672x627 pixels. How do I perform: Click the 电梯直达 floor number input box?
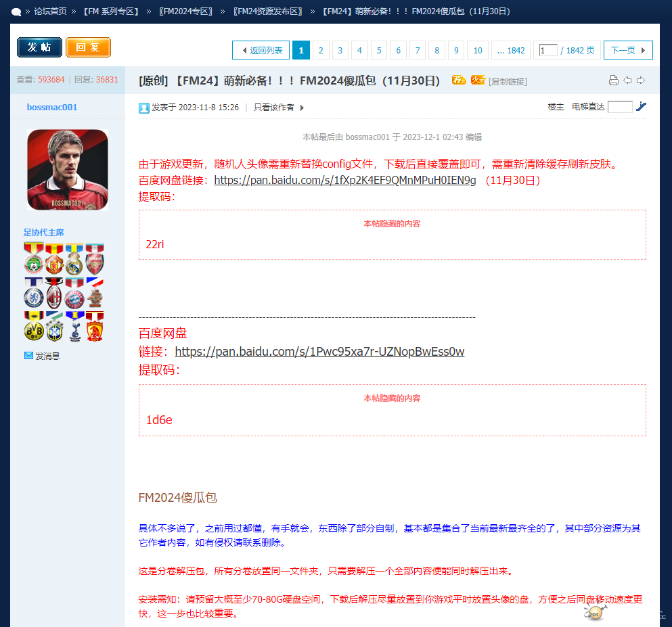coord(619,107)
